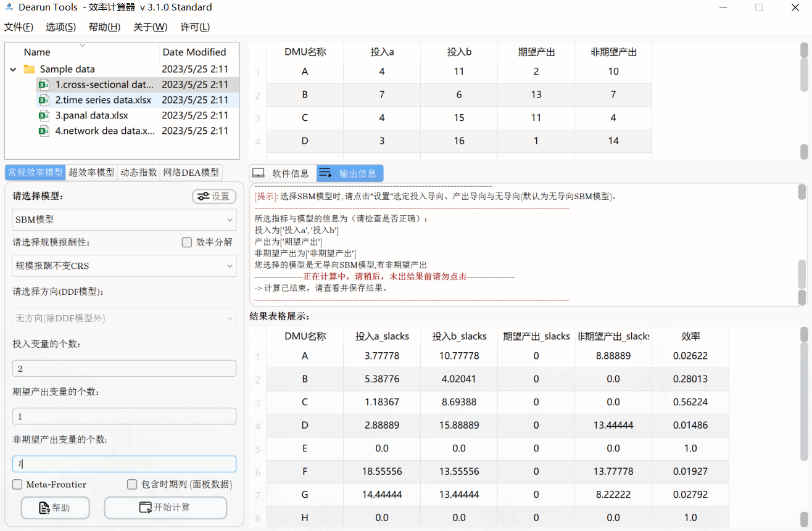
Task: Click the Dearun Tools logo in title bar
Action: coord(8,7)
